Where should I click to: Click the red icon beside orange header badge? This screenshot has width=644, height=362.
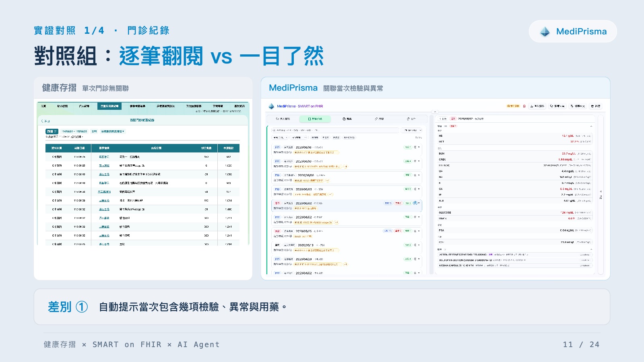(x=524, y=106)
